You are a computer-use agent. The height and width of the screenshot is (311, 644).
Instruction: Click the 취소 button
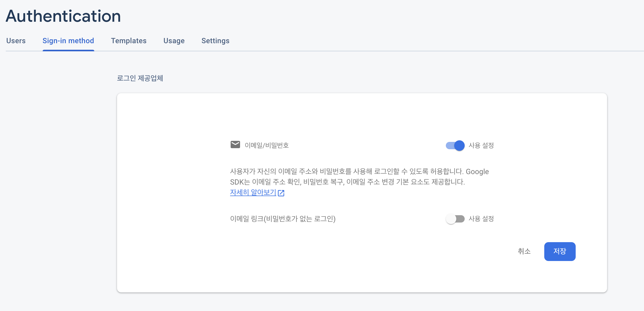click(x=524, y=251)
